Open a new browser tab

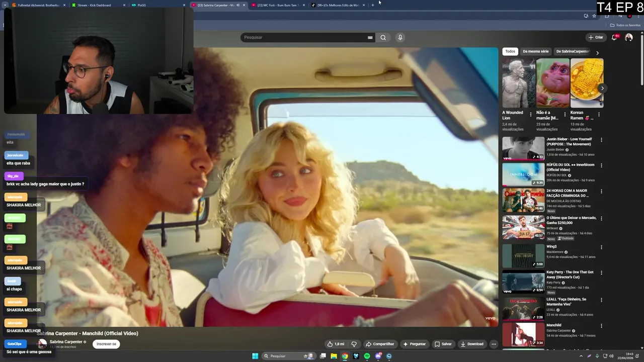(372, 5)
